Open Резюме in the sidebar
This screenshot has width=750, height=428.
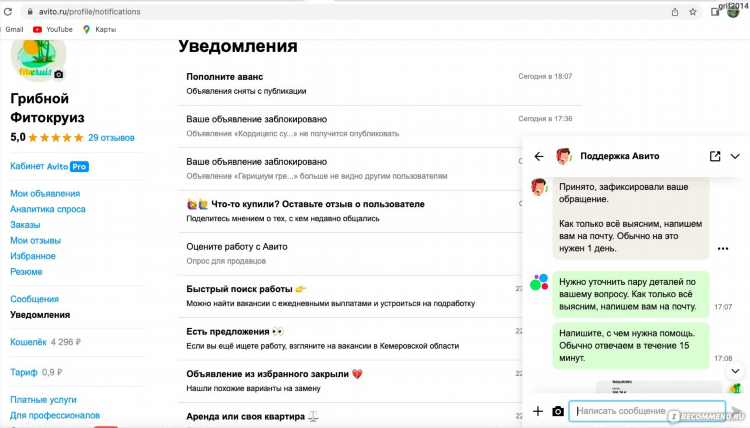26,272
